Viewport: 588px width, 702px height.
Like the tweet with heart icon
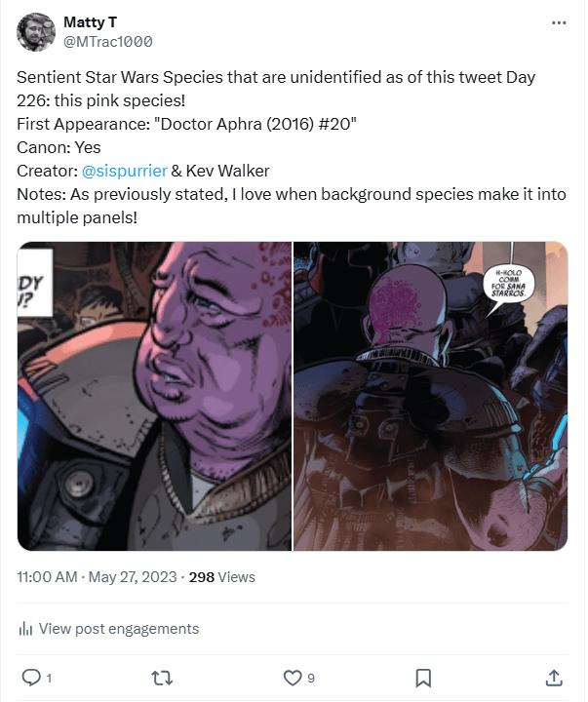[292, 677]
